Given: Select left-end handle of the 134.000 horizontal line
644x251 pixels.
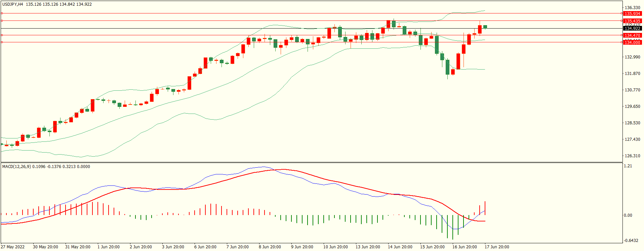Looking at the screenshot, I should [2, 42].
